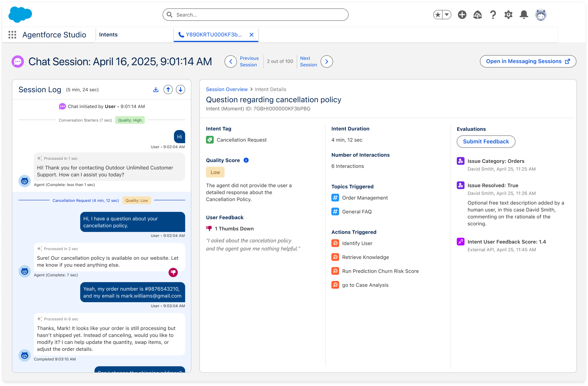
Task: Click the Session Overview breadcrumb link
Action: tap(227, 89)
